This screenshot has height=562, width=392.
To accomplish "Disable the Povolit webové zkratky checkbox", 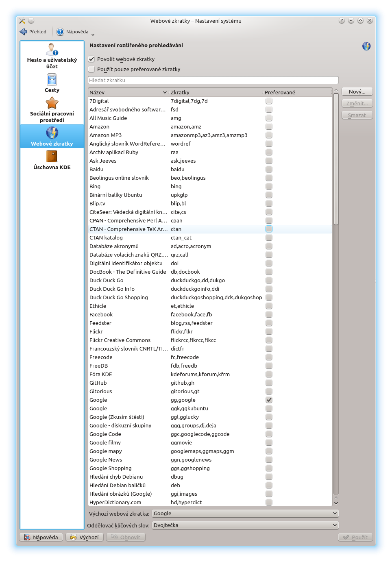I will point(92,59).
